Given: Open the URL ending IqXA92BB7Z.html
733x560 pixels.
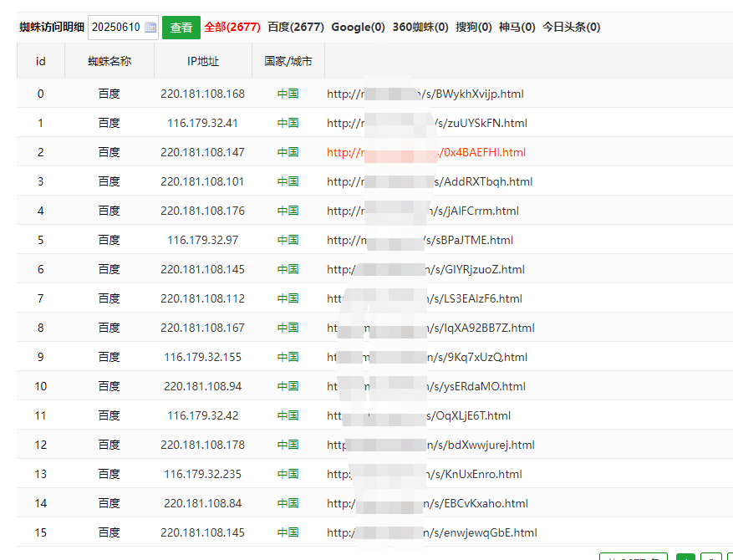Looking at the screenshot, I should [430, 328].
